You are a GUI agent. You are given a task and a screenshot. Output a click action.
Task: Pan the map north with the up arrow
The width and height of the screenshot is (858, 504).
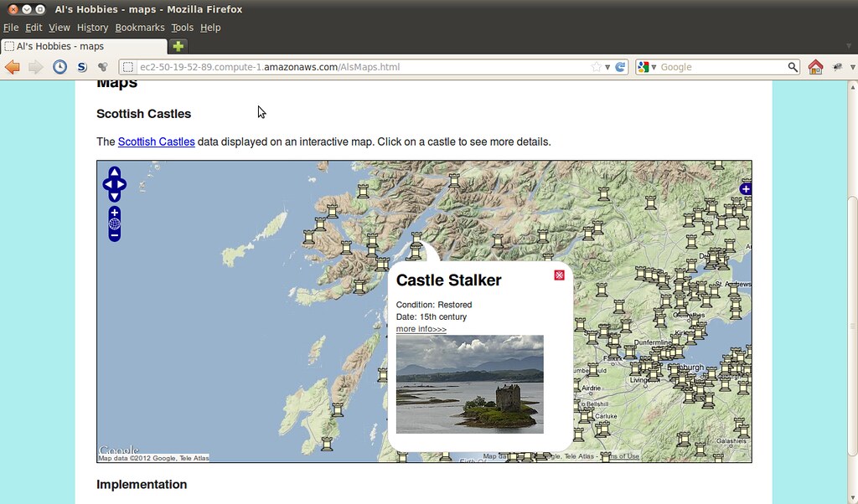(x=114, y=172)
